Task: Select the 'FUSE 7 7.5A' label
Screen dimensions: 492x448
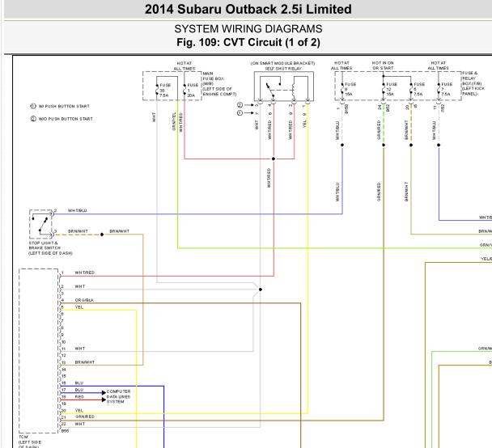Action: (x=447, y=89)
